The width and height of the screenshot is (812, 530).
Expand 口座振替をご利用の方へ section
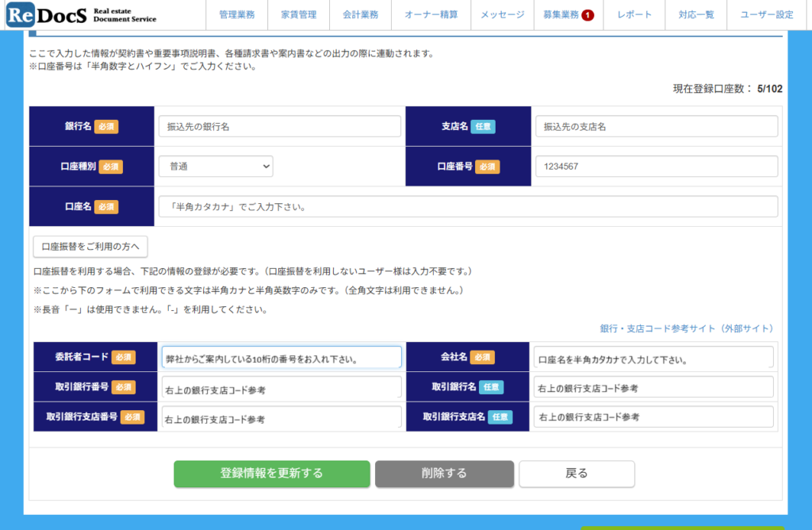tap(90, 247)
